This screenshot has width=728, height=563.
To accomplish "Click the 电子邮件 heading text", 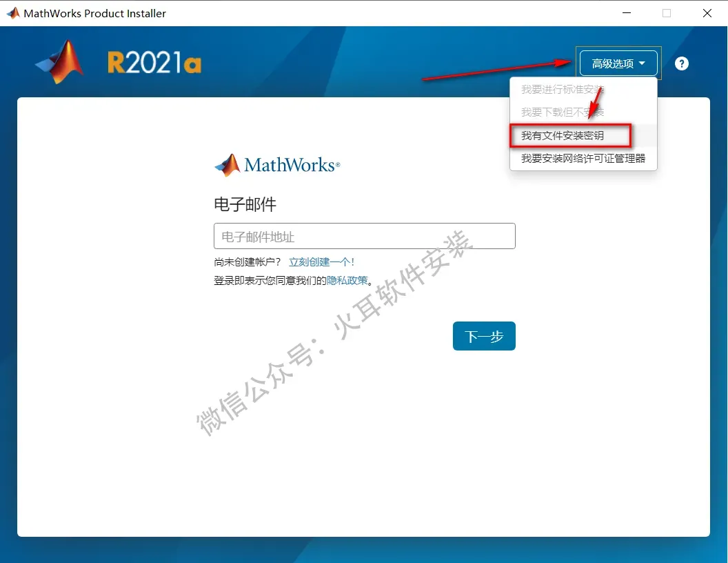I will pos(245,204).
